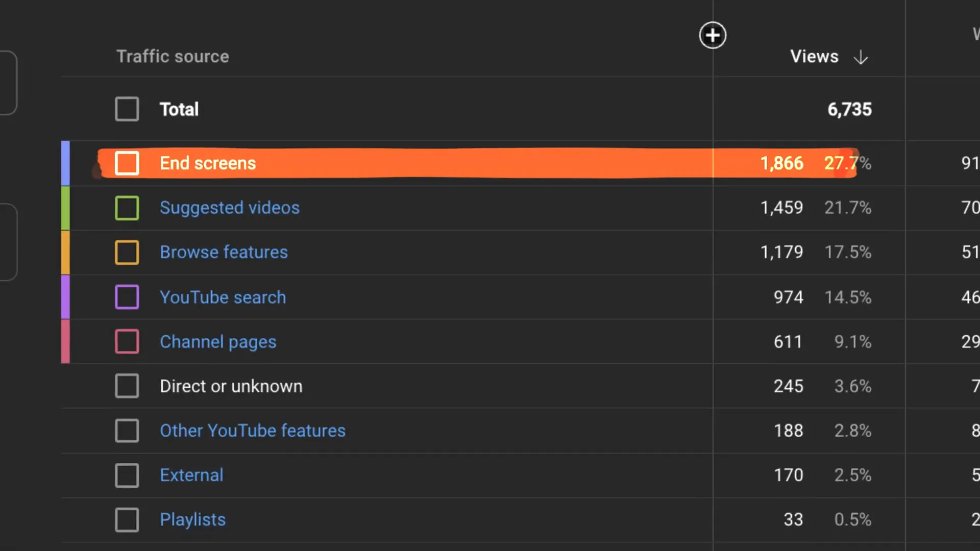The image size is (980, 551).
Task: Sort by the Views column header
Action: [x=814, y=56]
